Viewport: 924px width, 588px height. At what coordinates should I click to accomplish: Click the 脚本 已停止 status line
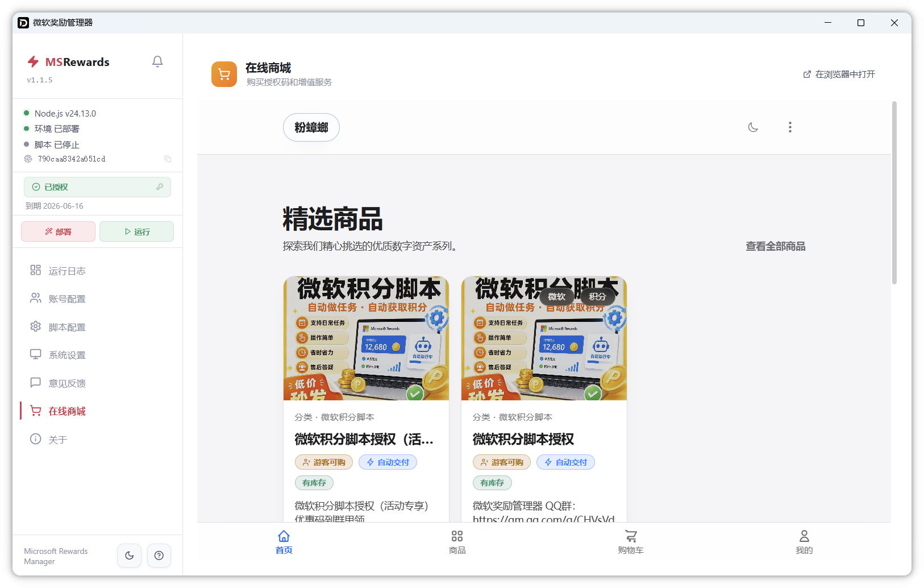click(51, 144)
